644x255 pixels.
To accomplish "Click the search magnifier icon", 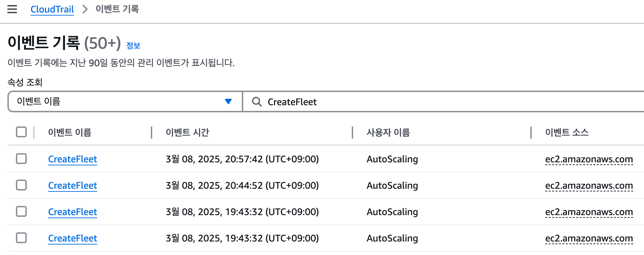I will click(x=257, y=102).
